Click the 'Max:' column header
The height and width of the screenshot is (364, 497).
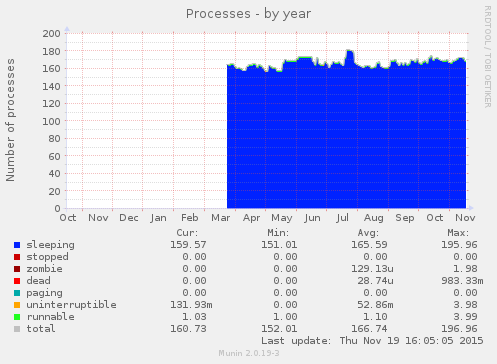pyautogui.click(x=458, y=233)
